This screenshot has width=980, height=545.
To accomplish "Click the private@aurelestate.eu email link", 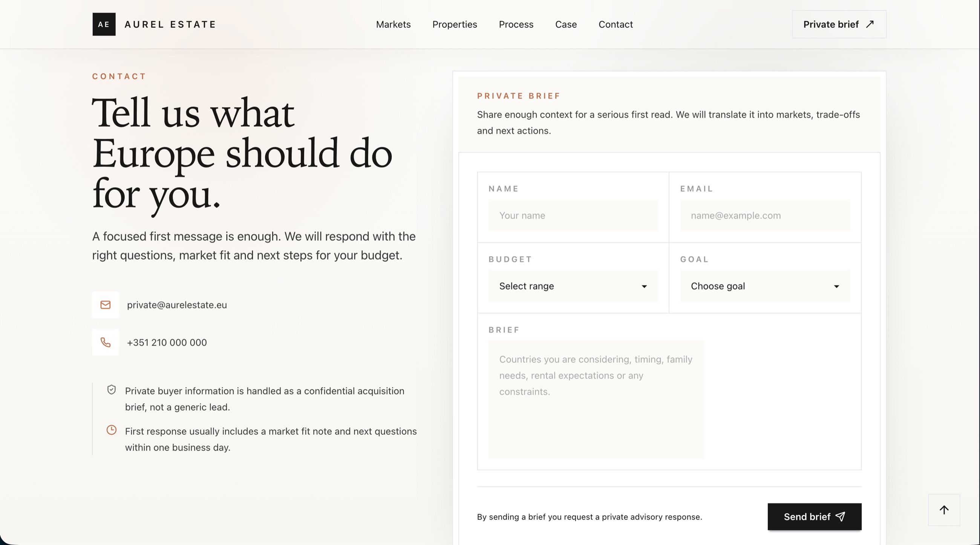I will point(177,305).
